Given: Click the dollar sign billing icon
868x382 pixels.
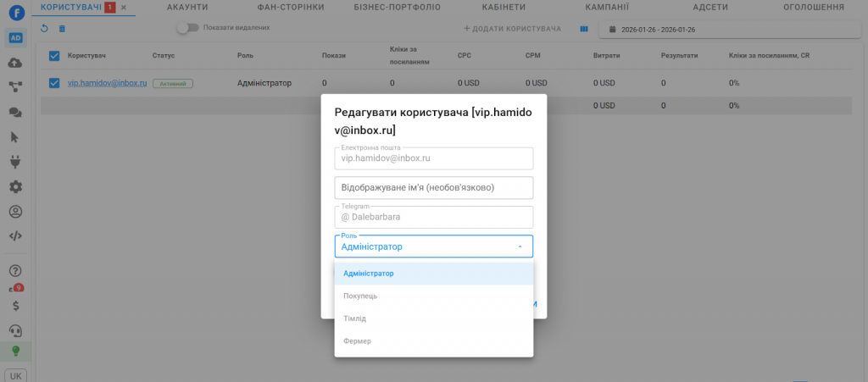Looking at the screenshot, I should [15, 306].
